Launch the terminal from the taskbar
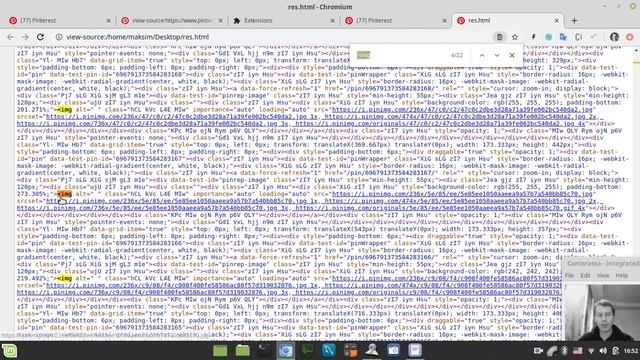This screenshot has height=360, width=640. (x=264, y=351)
